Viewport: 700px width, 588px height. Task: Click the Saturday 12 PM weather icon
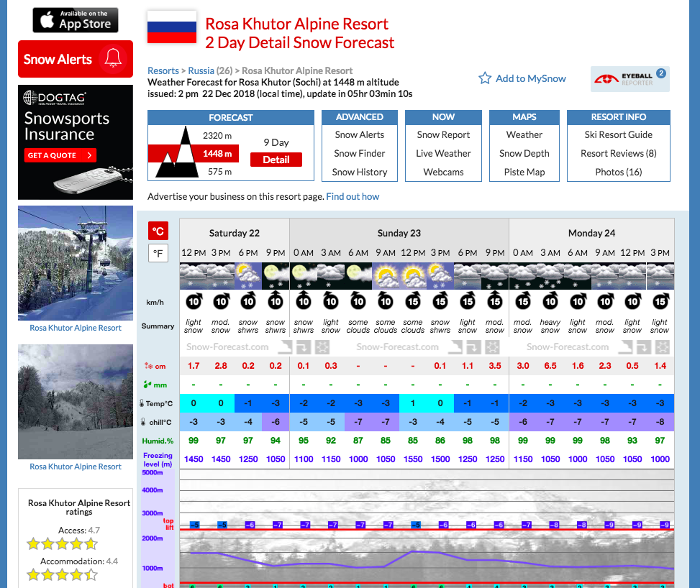194,276
